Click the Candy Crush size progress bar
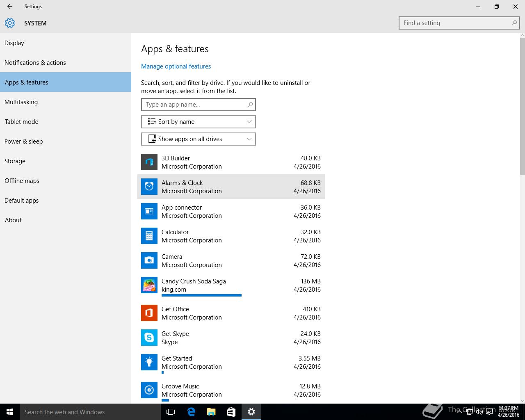This screenshot has width=525, height=420. tap(201, 295)
